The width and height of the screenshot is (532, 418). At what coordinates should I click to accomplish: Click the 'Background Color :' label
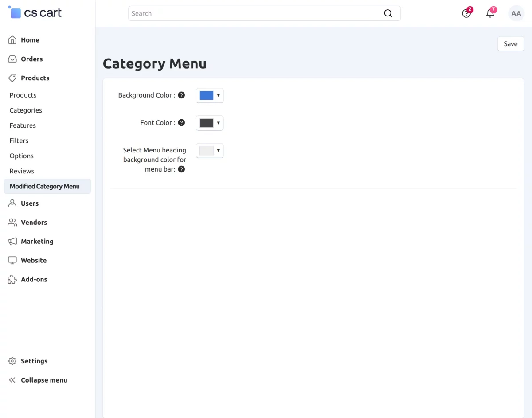pyautogui.click(x=147, y=95)
